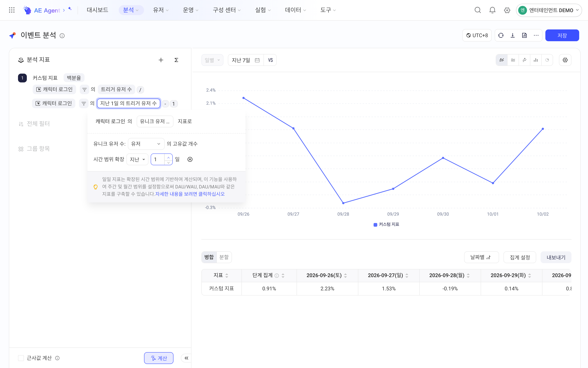Open the more options ellipsis icon
The image size is (588, 368).
(x=536, y=35)
